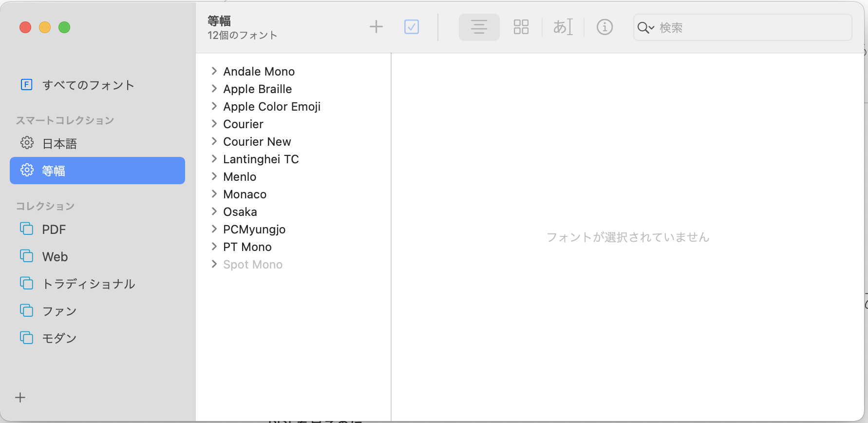The width and height of the screenshot is (868, 423).
Task: Open the sample text view icon
Action: coord(563,27)
